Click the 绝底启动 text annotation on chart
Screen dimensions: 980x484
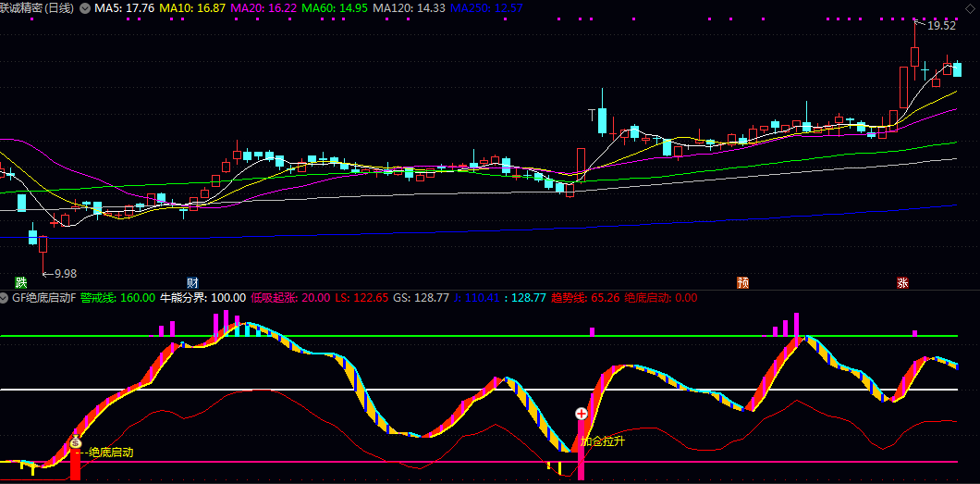111,453
